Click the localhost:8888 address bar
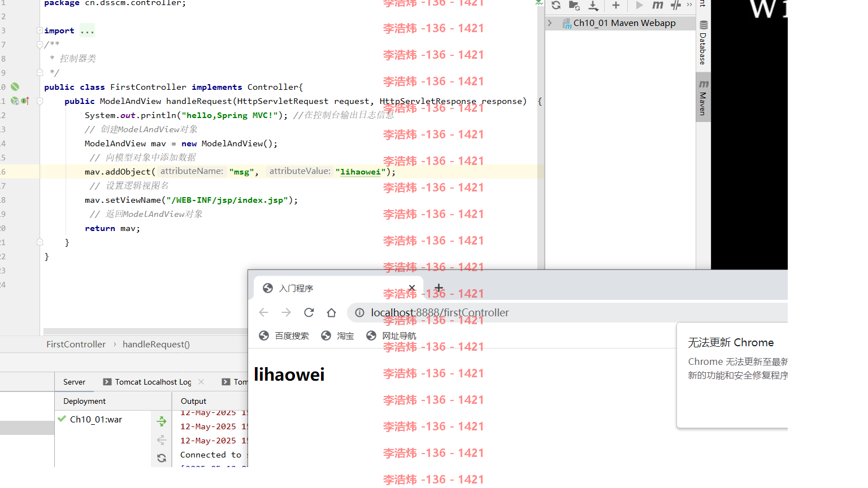This screenshot has height=488, width=868. 567,312
